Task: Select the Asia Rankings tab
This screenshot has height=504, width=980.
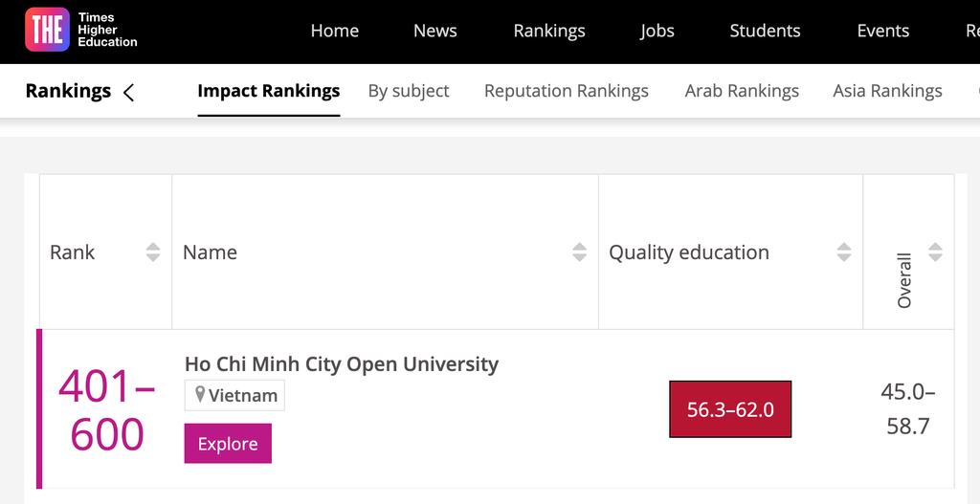Action: coord(887,91)
